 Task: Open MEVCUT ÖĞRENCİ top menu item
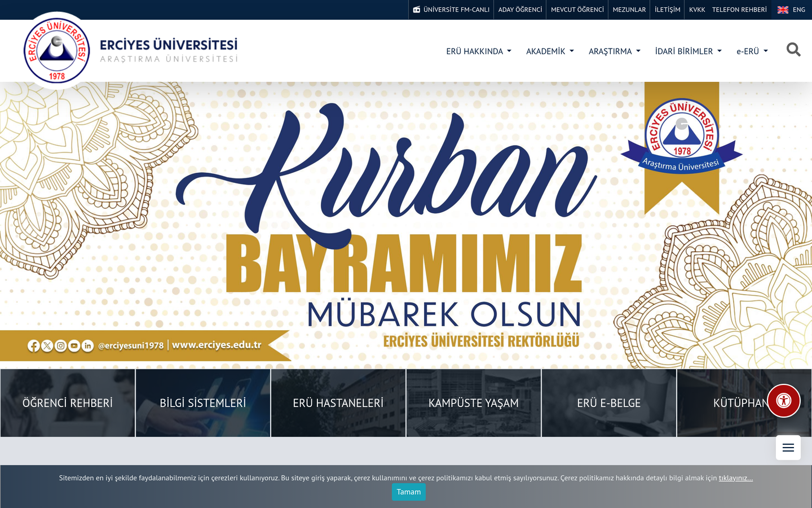click(577, 10)
